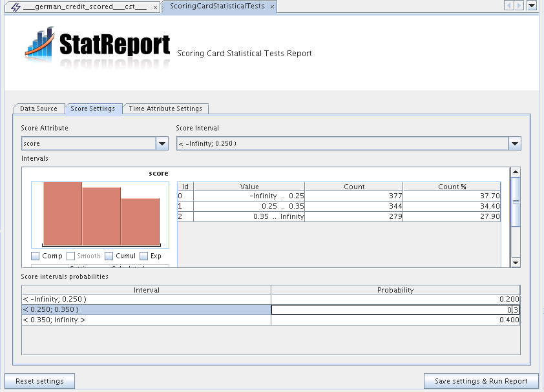Image resolution: width=544 pixels, height=392 pixels.
Task: Click the Interval column header
Action: pos(147,290)
